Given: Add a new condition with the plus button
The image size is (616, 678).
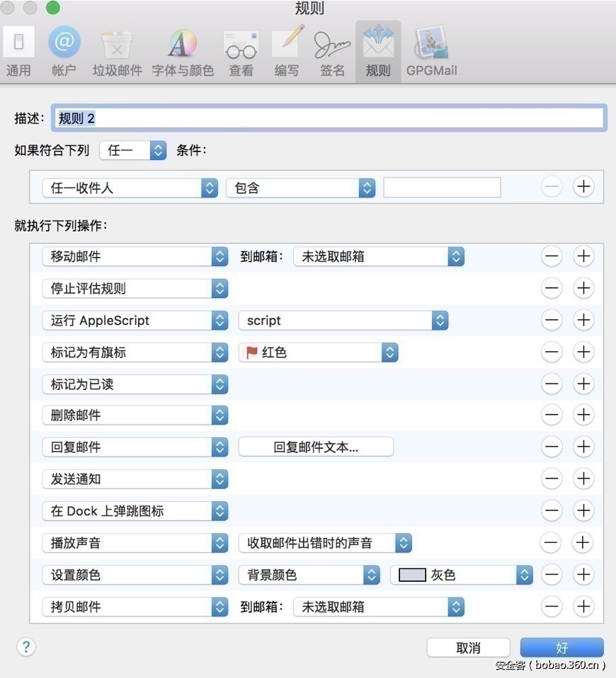Looking at the screenshot, I should (583, 186).
